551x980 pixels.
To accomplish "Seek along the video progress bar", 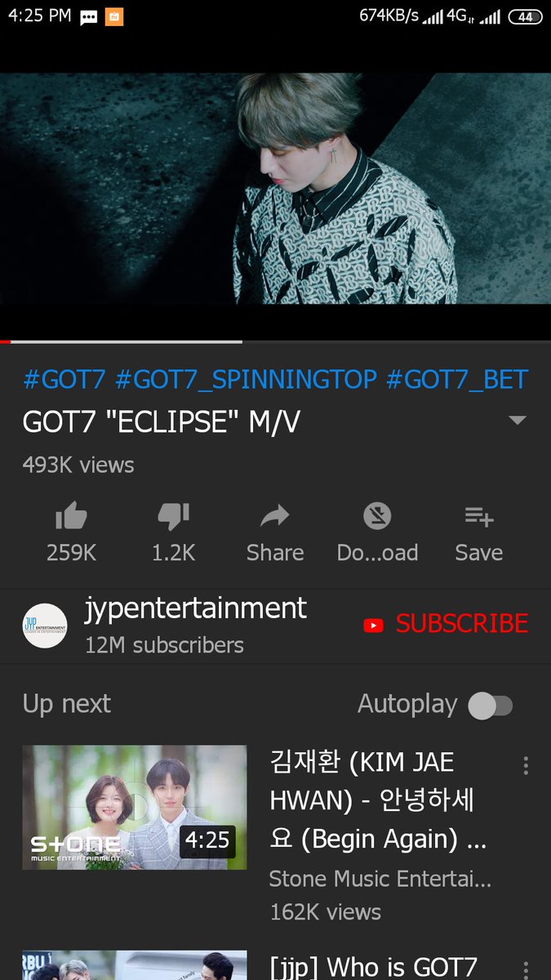I will tap(275, 341).
